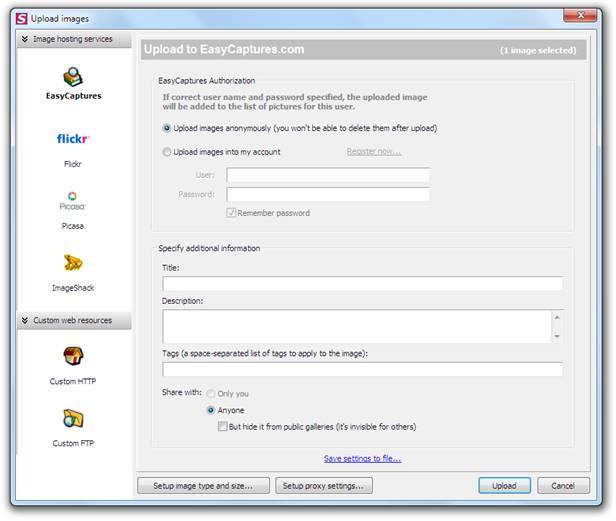The image size is (616, 521).
Task: Open the Register now link
Action: pyautogui.click(x=374, y=152)
